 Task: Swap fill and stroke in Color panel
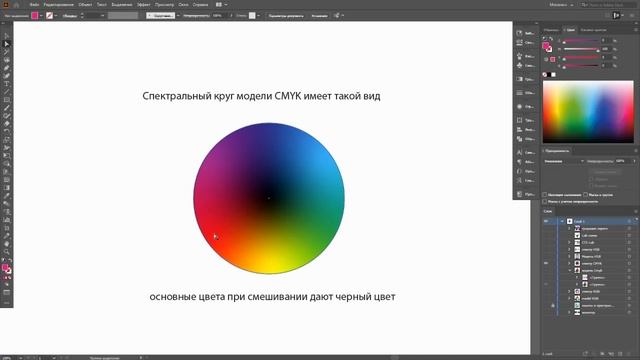pos(551,39)
